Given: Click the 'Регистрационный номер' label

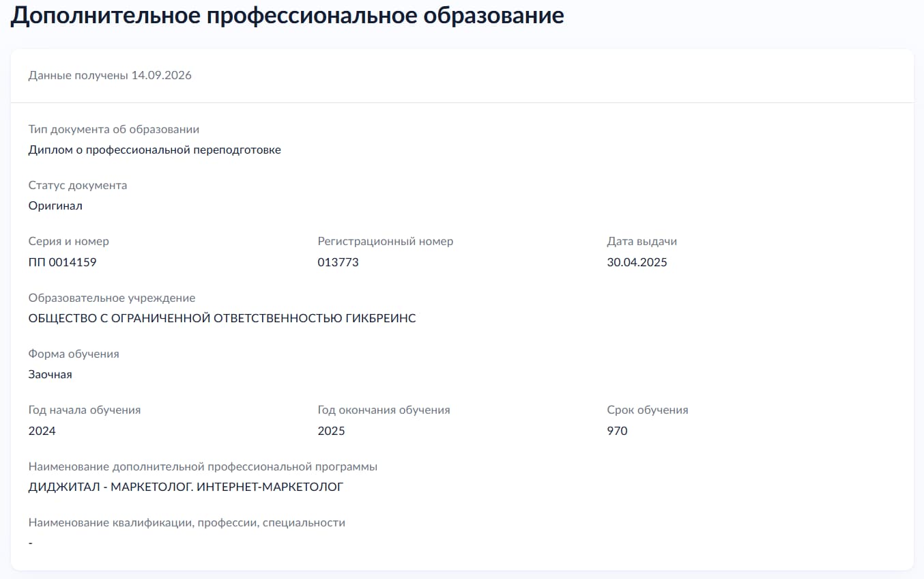Looking at the screenshot, I should tap(386, 241).
